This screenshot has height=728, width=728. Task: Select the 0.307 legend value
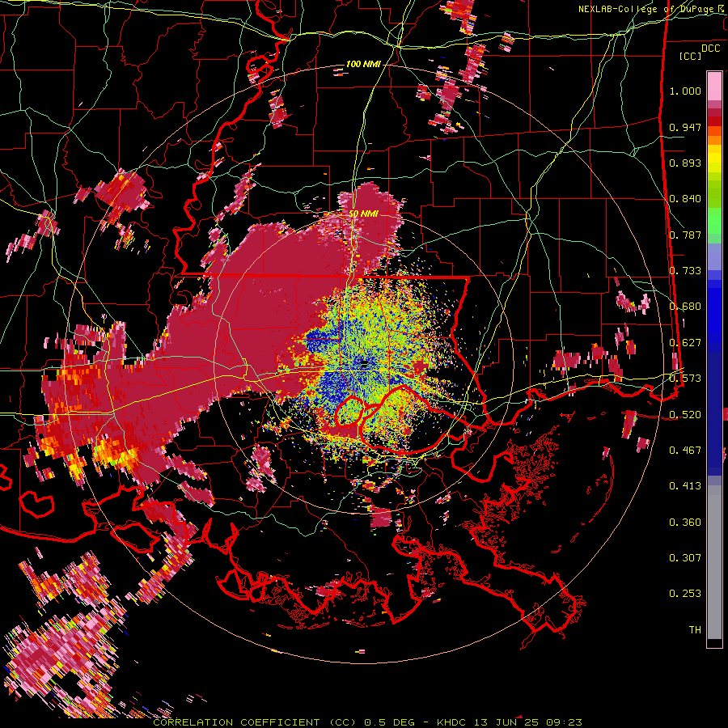685,558
